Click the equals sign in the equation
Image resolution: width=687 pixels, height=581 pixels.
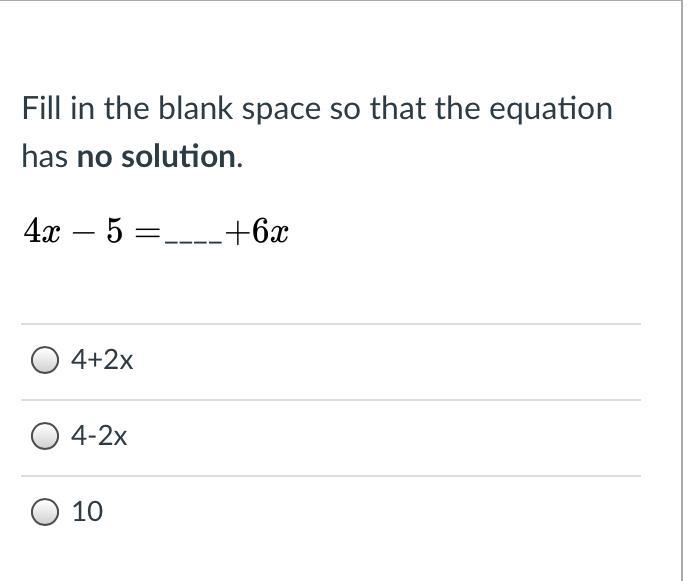tap(148, 234)
